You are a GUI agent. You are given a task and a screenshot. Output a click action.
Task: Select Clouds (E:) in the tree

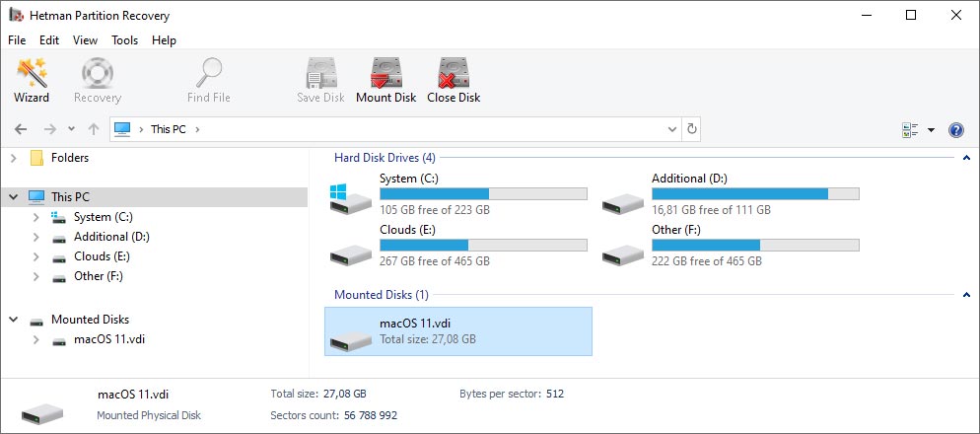point(102,256)
